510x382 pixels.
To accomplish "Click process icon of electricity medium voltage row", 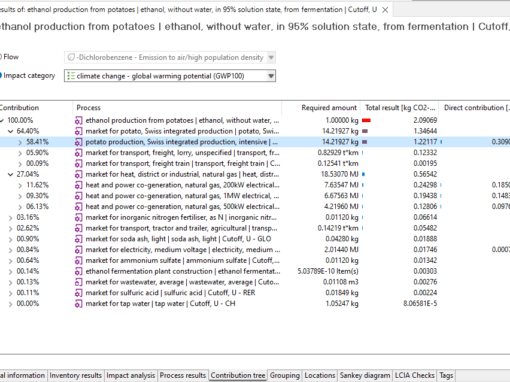I will [78, 250].
